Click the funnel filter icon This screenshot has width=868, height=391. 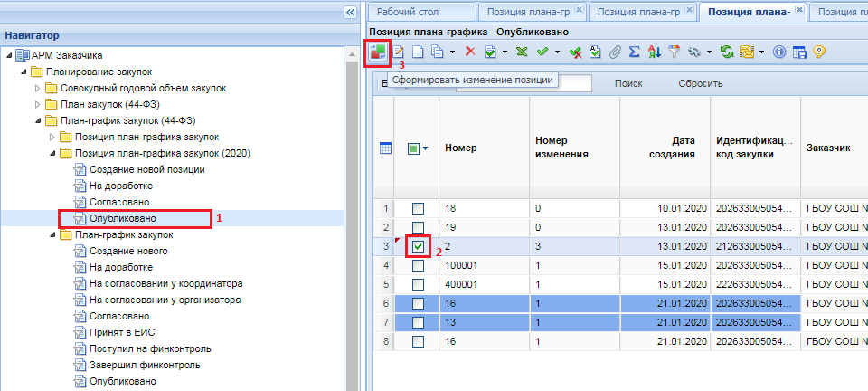[x=674, y=52]
